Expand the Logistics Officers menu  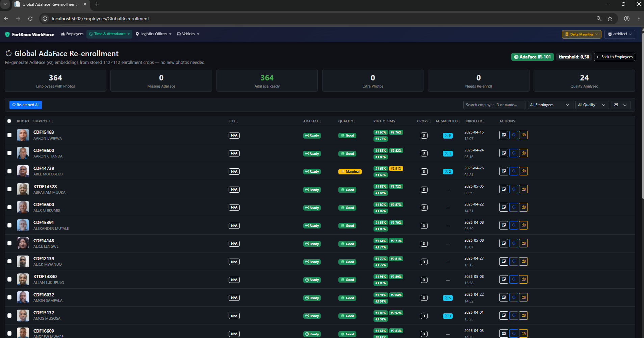coord(154,34)
